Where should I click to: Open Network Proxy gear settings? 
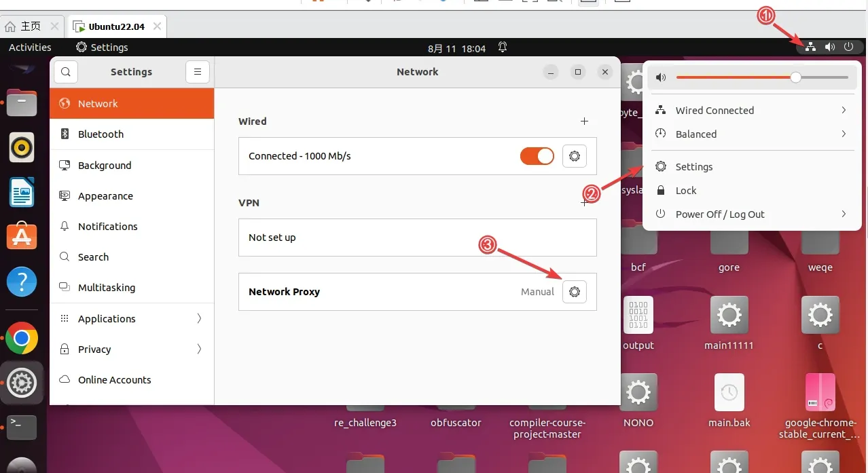575,292
